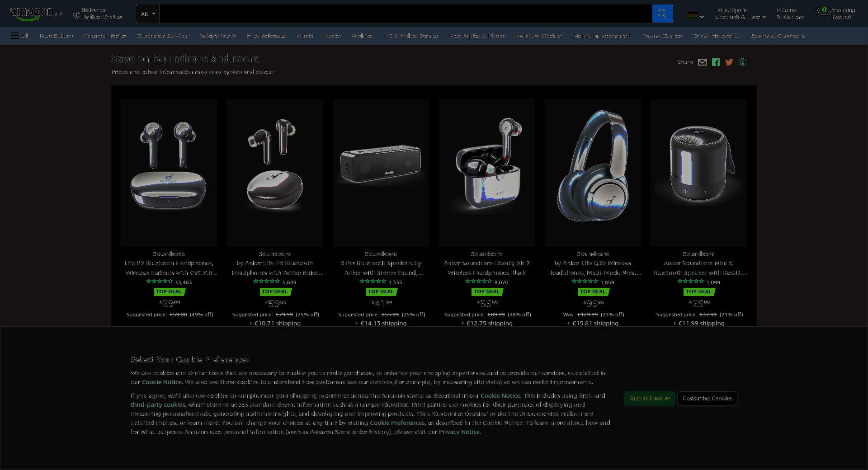This screenshot has height=470, width=868.
Task: Open star rating of Liberty Air 2
Action: 478,282
